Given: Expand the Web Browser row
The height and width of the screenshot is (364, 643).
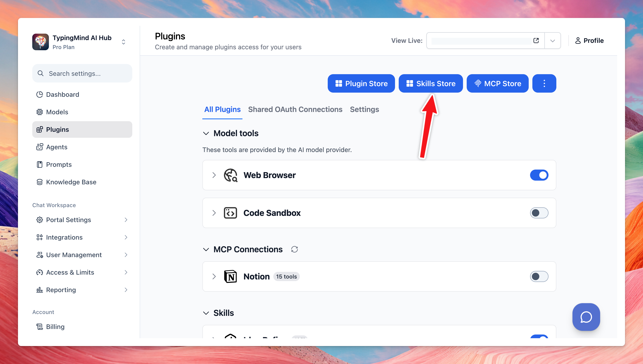Looking at the screenshot, I should tap(214, 175).
